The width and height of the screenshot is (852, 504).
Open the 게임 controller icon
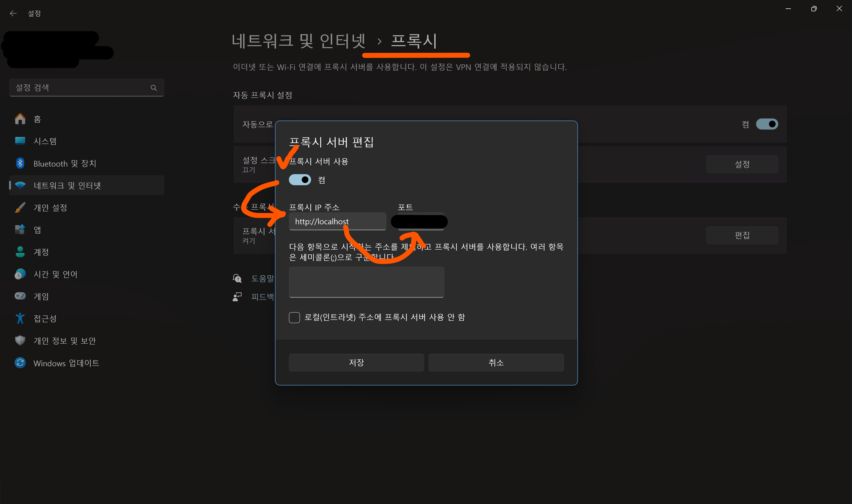[x=20, y=296]
